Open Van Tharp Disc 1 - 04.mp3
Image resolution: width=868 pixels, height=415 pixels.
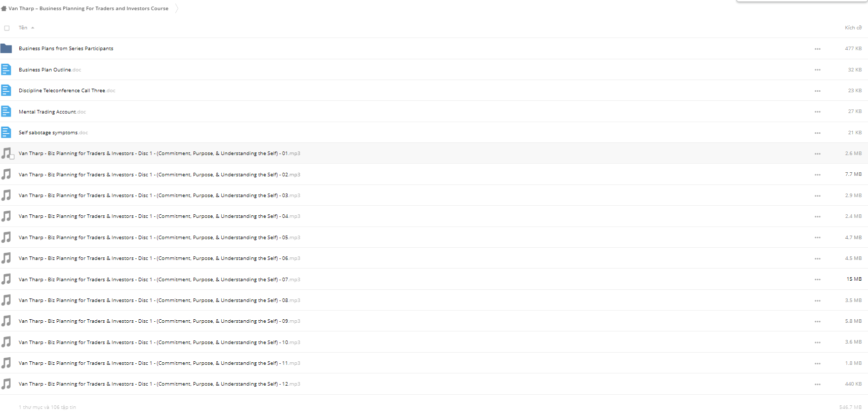(x=159, y=216)
